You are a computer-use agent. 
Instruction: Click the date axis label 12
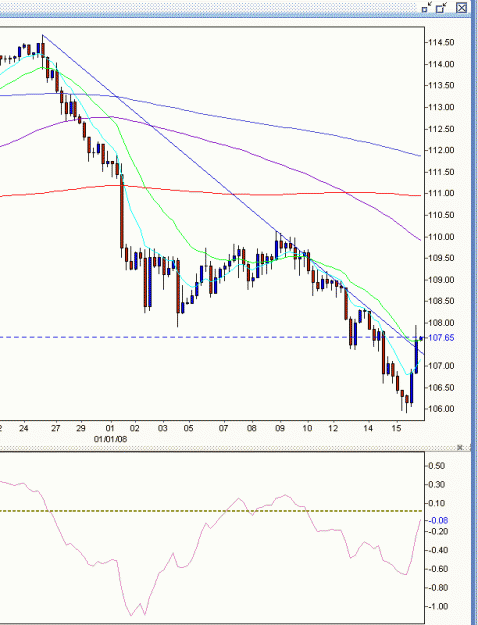pyautogui.click(x=333, y=429)
